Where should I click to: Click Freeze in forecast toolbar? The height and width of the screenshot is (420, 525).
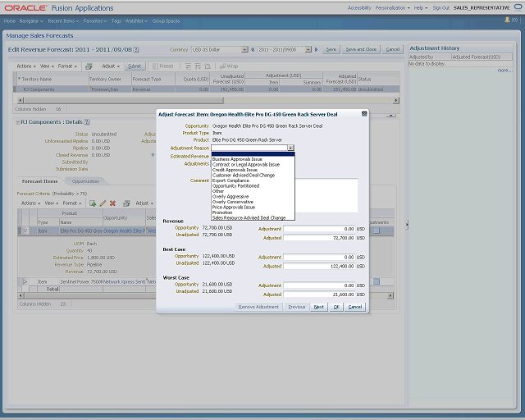(x=162, y=66)
